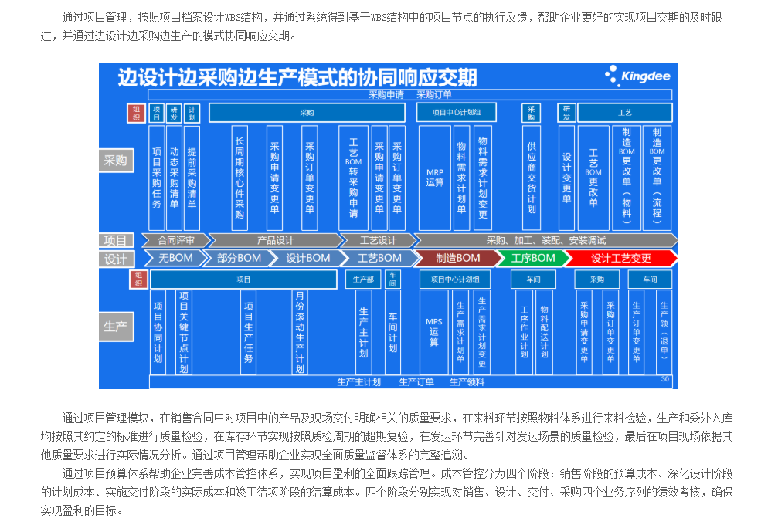The width and height of the screenshot is (761, 532).
Task: Click the 项目关键节点计划 box
Action: [183, 332]
